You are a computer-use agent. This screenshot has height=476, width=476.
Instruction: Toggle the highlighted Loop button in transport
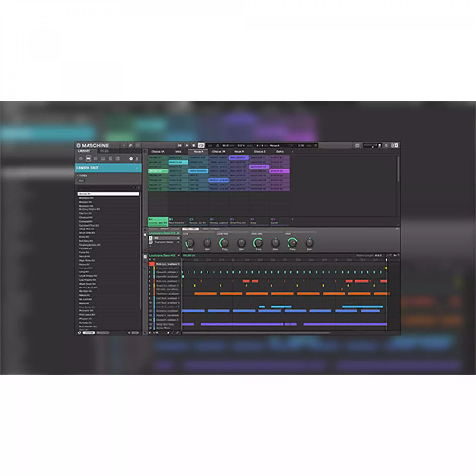point(201,145)
